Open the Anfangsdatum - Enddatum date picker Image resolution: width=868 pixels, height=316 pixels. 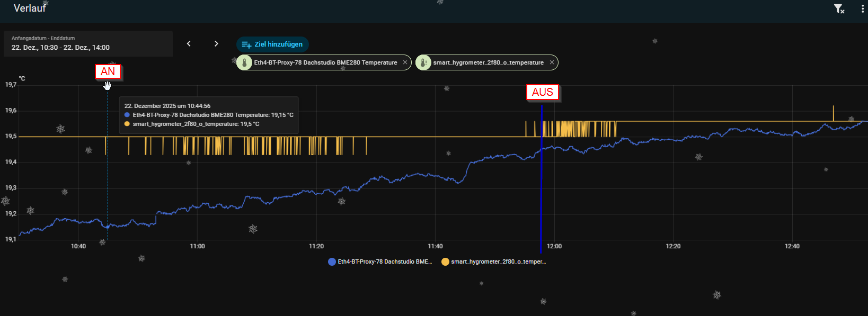[88, 43]
